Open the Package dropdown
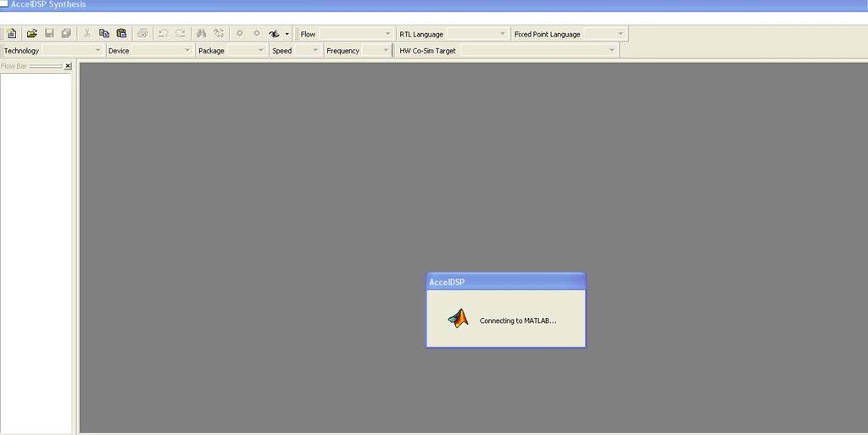 click(247, 50)
